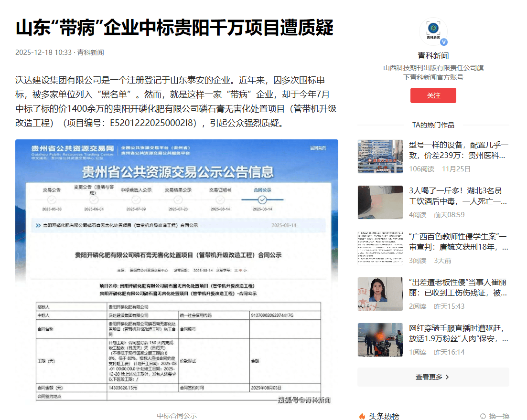Open thumbnail of 网红穿骑手服 article
Viewport: 527px width, 420px height.
point(380,340)
